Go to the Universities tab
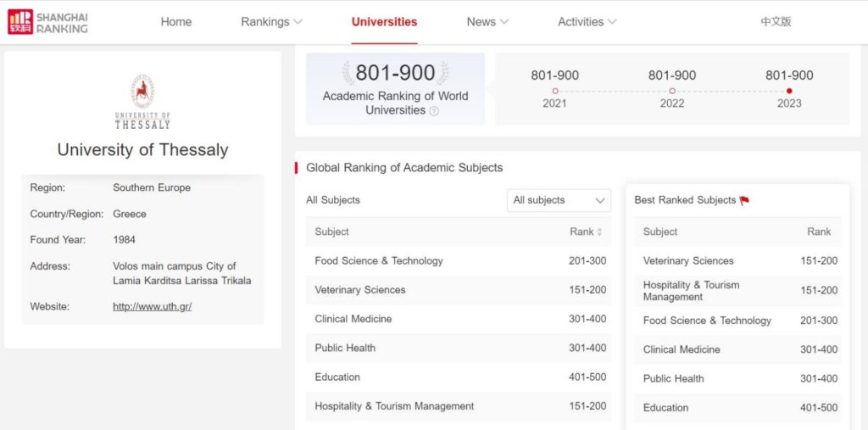 tap(384, 21)
